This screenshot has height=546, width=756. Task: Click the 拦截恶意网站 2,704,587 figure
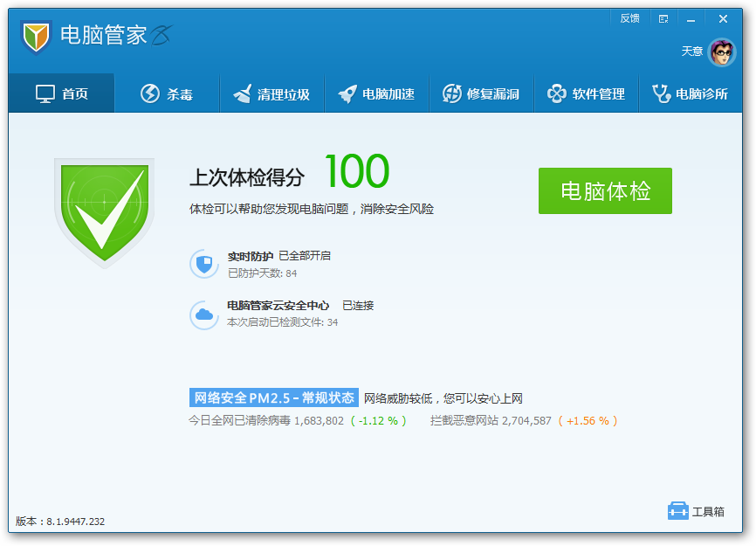[491, 420]
